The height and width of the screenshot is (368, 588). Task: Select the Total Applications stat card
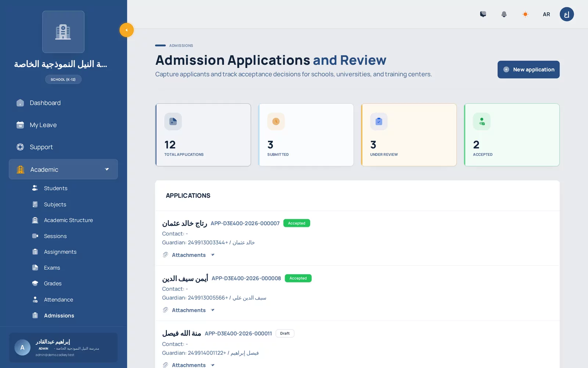[203, 135]
